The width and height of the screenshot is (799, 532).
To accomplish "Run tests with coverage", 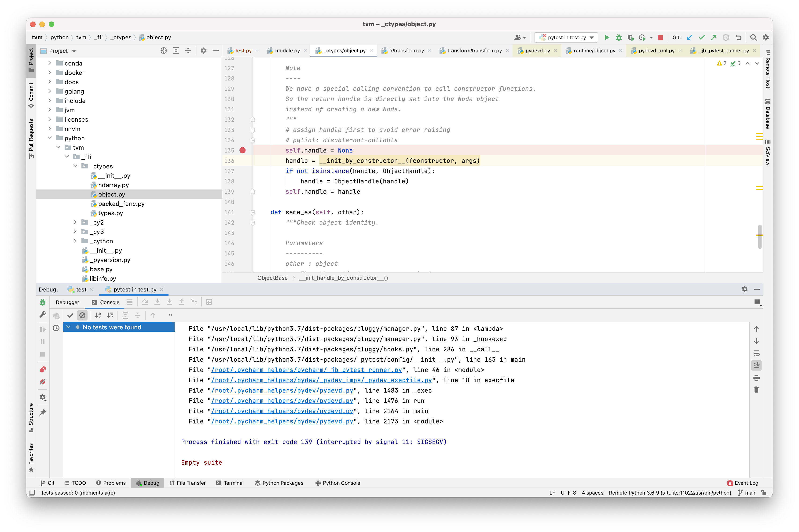I will tap(631, 38).
